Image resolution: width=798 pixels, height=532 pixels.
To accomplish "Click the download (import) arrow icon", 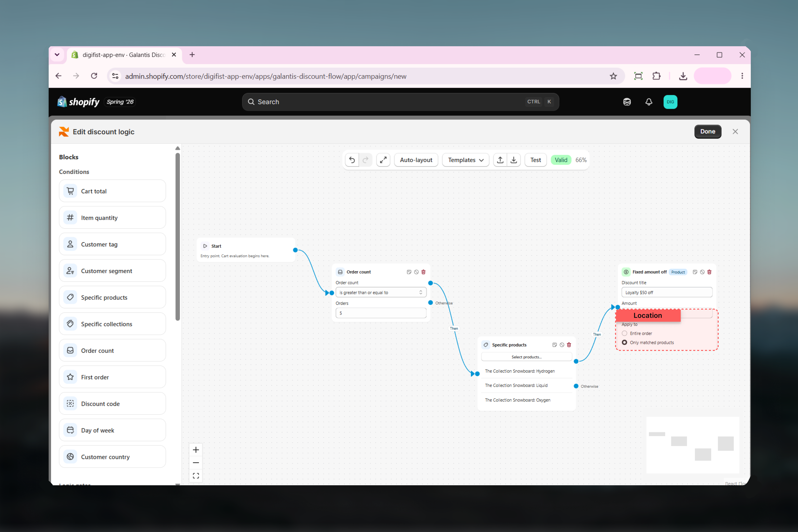I will 513,160.
